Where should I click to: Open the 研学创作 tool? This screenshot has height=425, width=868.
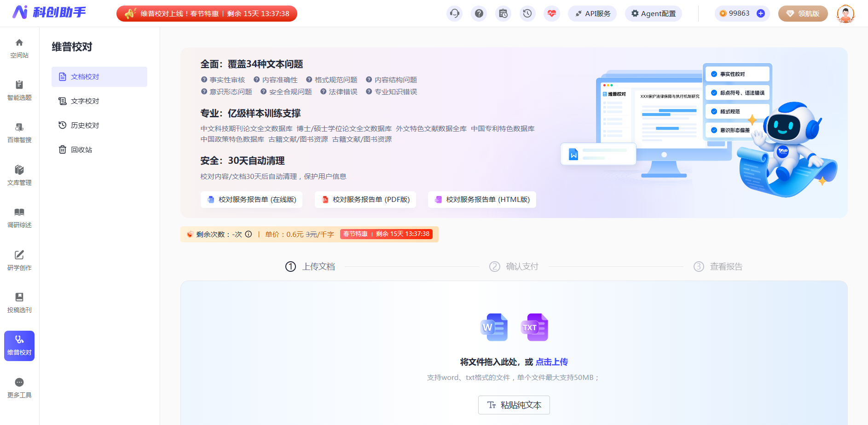click(19, 260)
